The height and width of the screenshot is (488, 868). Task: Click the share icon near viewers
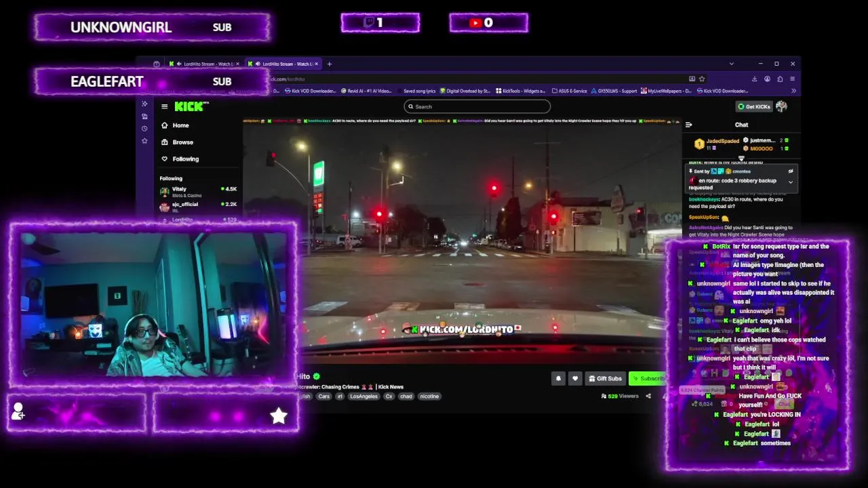tap(648, 396)
